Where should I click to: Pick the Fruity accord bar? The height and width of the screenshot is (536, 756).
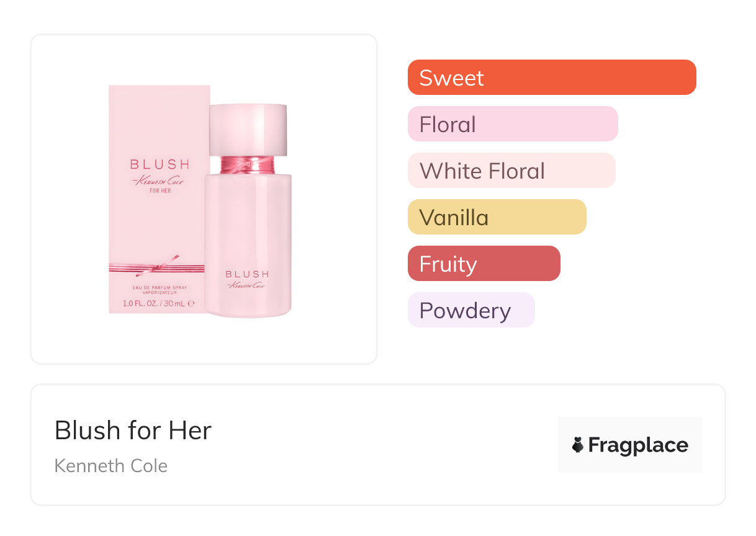[x=484, y=264]
